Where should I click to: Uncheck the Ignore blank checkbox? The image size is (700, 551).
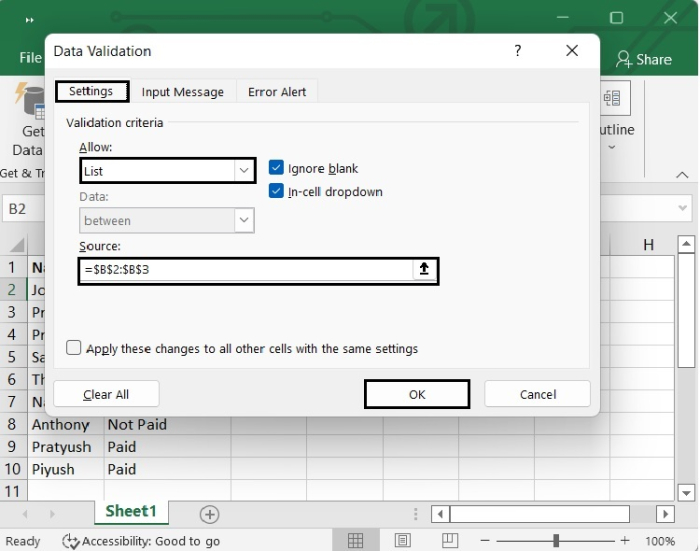pyautogui.click(x=276, y=168)
